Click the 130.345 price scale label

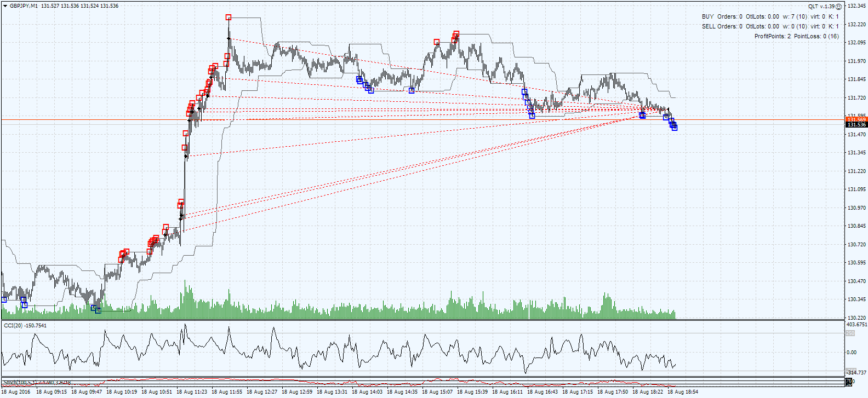pyautogui.click(x=856, y=299)
